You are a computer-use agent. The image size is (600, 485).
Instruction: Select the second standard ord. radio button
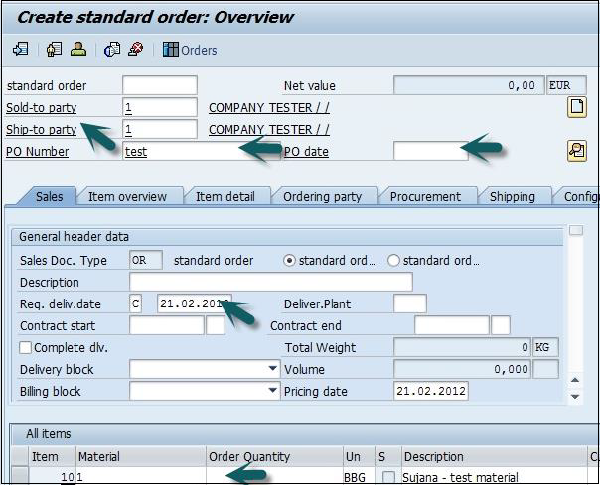click(393, 261)
